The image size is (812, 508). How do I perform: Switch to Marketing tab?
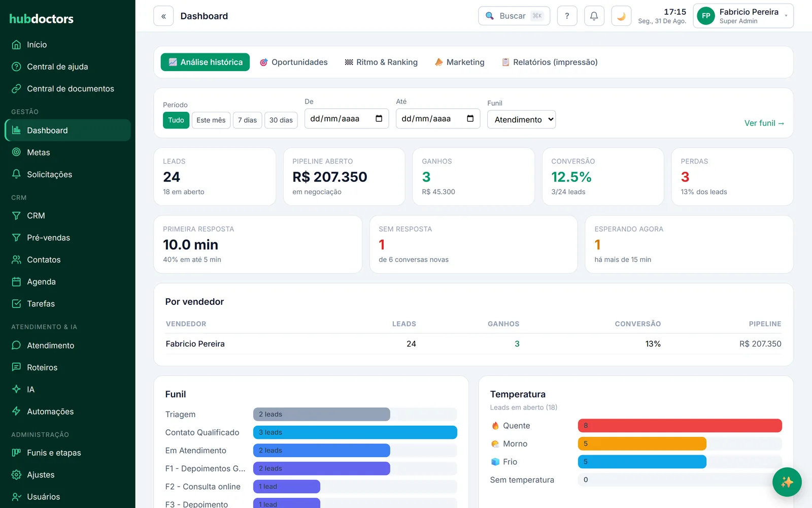460,62
